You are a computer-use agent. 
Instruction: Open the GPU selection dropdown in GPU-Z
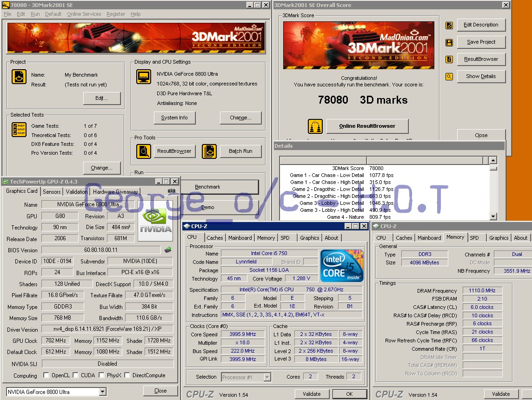click(x=102, y=392)
